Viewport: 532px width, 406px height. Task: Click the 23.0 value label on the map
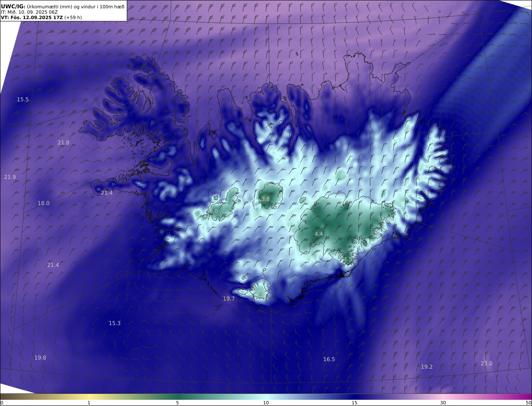[x=487, y=364]
